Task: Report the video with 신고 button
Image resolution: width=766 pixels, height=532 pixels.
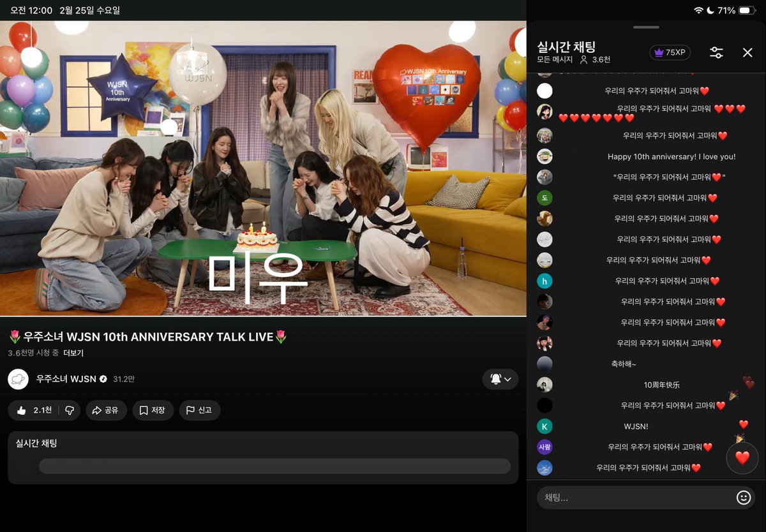Action: (199, 410)
